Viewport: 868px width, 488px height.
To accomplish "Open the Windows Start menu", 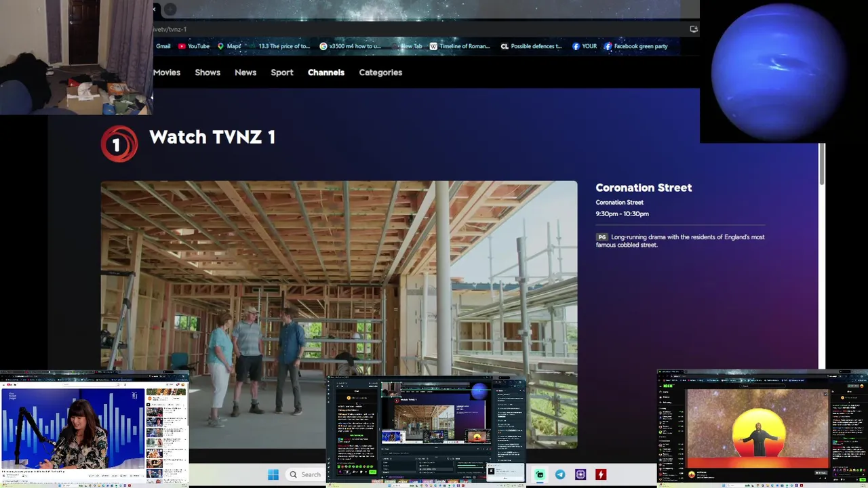I will (273, 474).
